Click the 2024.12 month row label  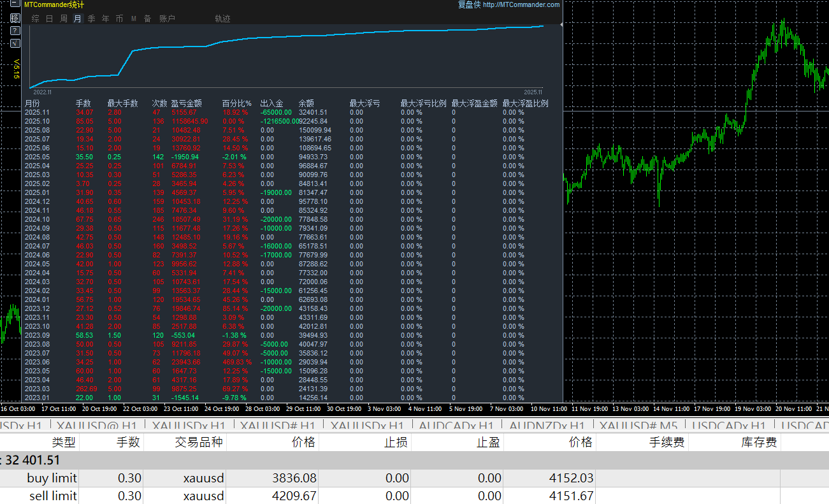pos(37,201)
